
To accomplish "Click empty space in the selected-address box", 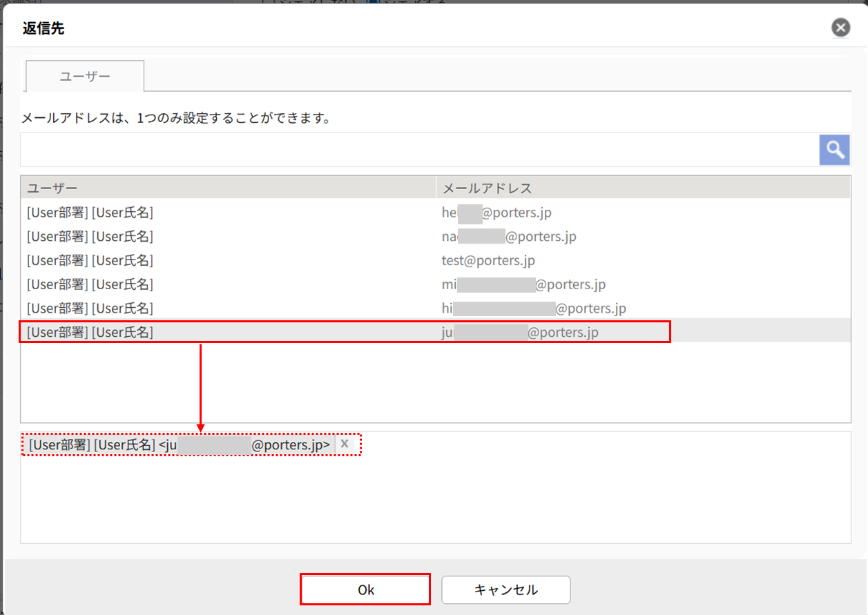I will (435, 504).
